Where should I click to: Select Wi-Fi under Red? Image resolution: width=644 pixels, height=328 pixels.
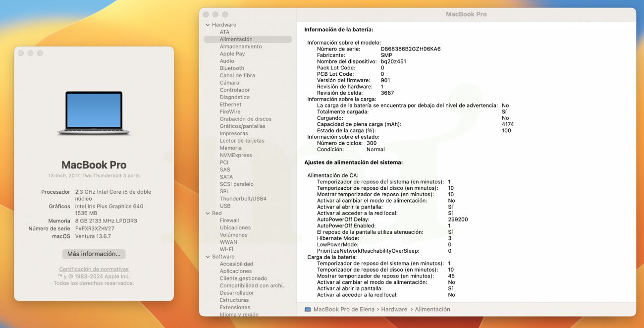point(226,249)
